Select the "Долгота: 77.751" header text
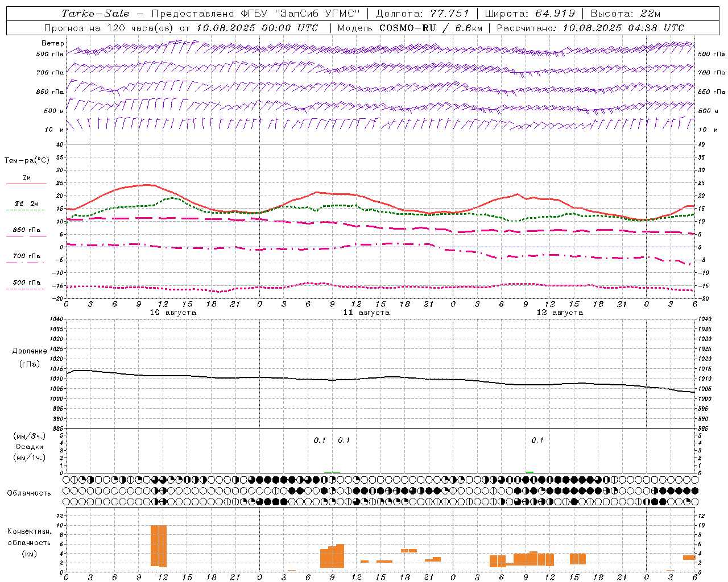 423,14
